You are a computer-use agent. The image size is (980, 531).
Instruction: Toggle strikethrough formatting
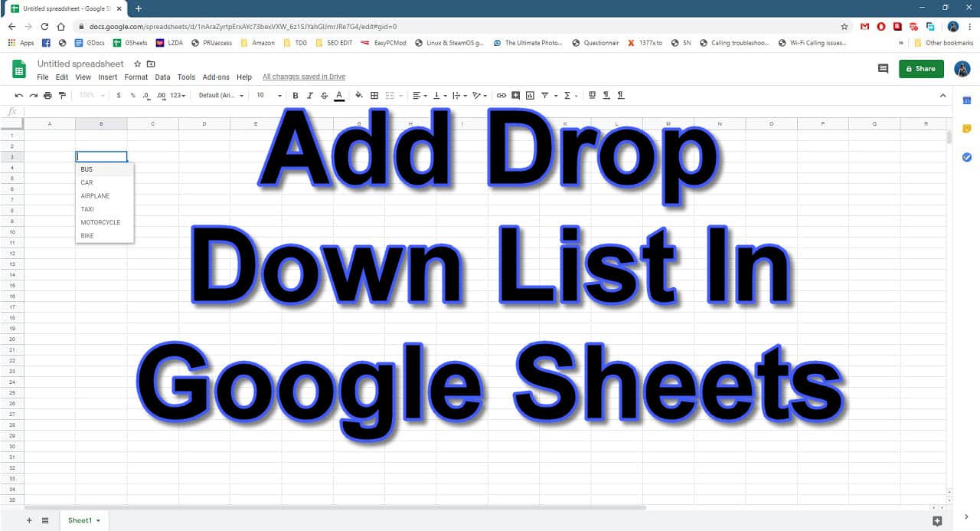point(323,95)
